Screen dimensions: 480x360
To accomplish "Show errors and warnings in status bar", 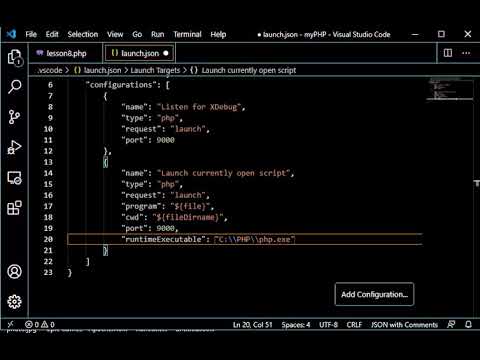I will coord(40,324).
